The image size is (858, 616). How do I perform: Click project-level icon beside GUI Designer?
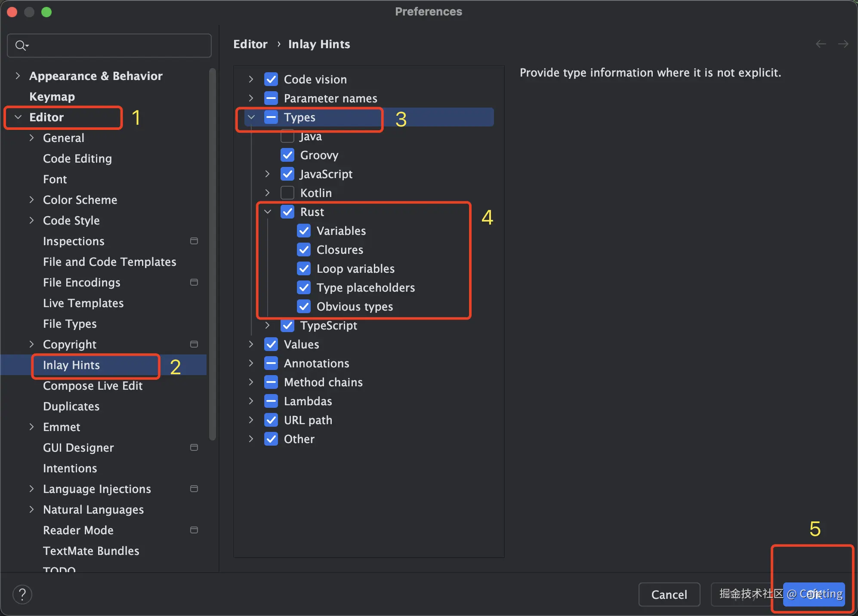(x=194, y=447)
